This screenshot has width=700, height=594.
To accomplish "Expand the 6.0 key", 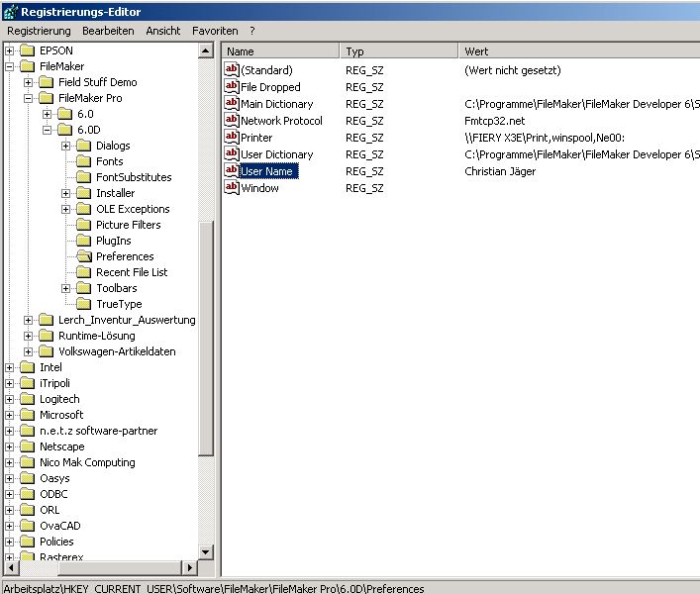I will (x=47, y=114).
